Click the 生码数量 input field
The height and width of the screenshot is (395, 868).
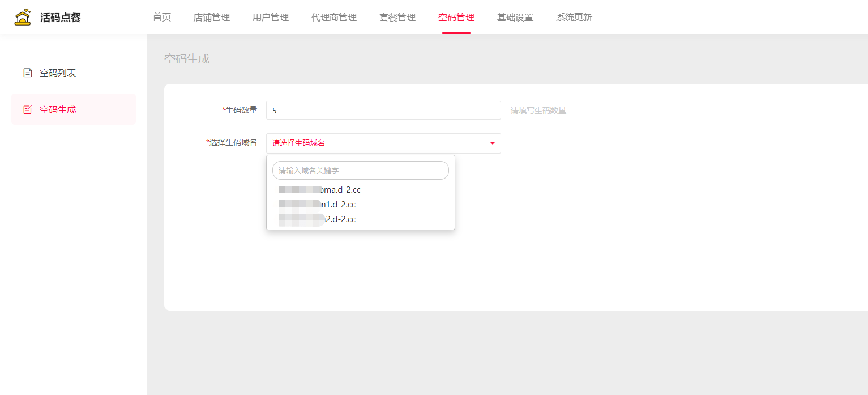pos(383,111)
